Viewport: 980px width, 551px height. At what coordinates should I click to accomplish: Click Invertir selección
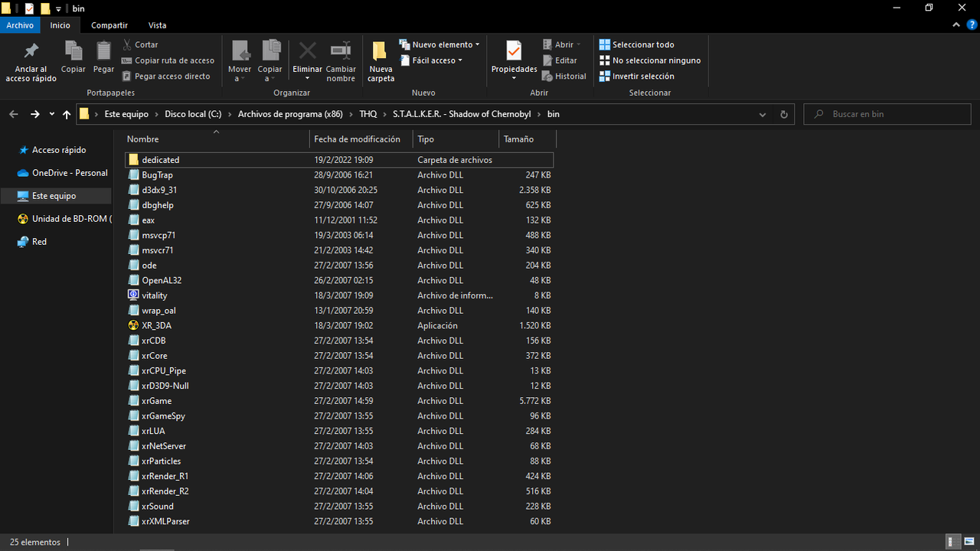click(x=636, y=76)
